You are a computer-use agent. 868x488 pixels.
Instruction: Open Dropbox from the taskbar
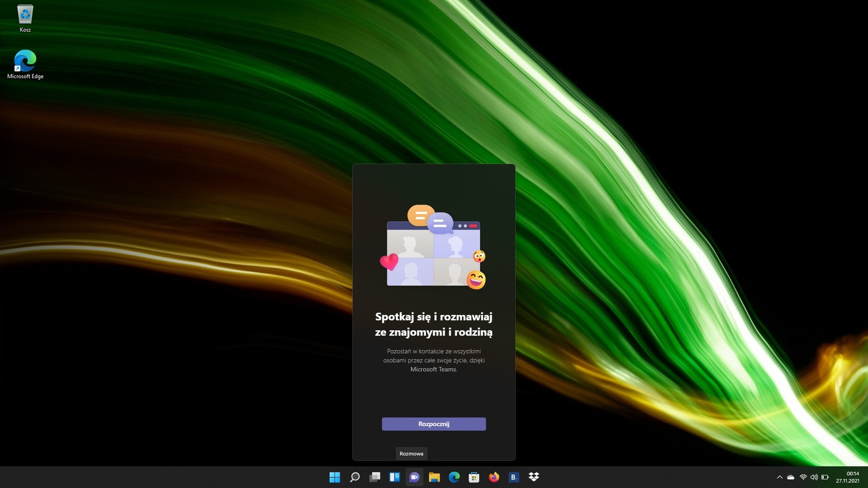coord(534,478)
